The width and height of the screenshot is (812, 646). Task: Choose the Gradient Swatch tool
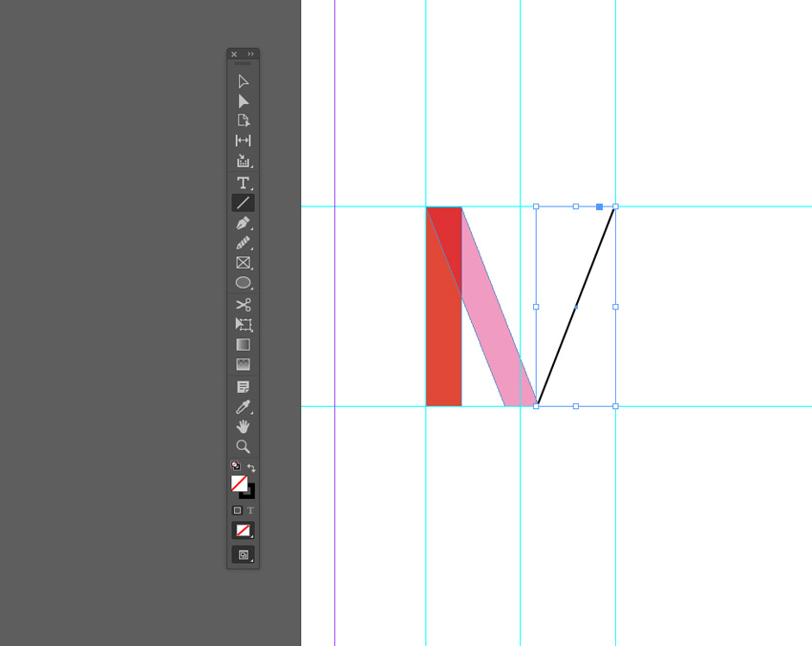[x=243, y=344]
